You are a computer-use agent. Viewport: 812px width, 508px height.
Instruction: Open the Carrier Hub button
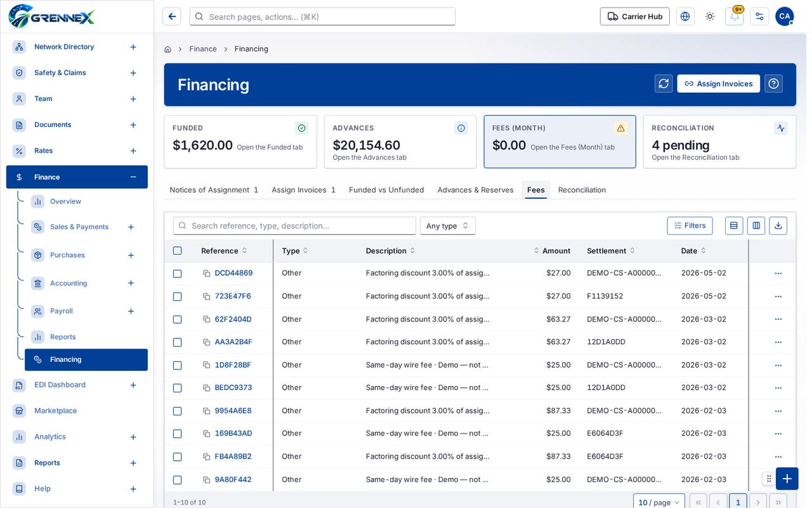(634, 17)
